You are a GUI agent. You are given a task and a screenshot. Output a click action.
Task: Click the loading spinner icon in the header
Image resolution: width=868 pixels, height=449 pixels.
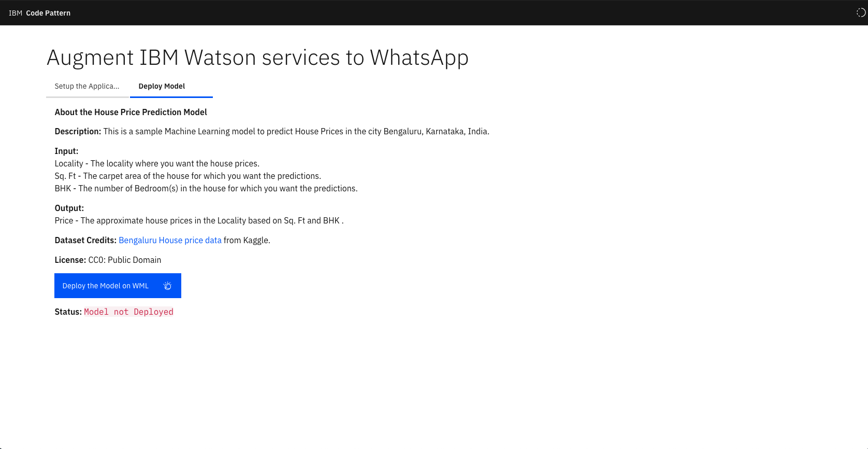861,12
